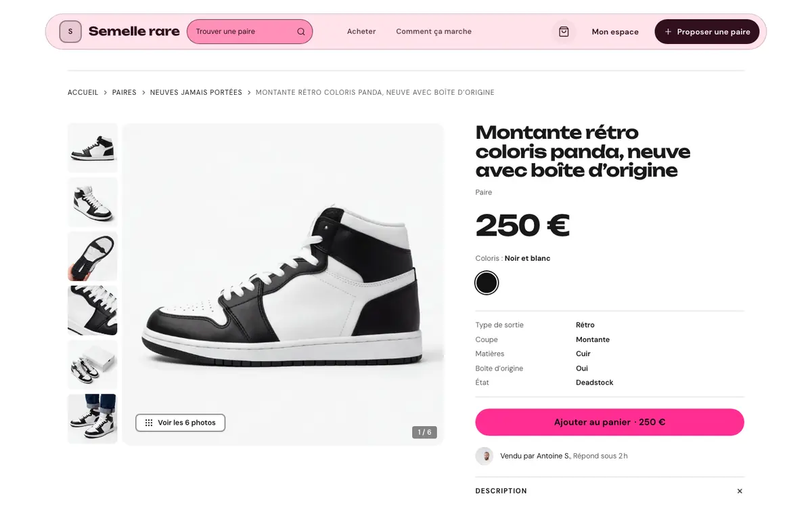
Task: Select the thumbnail showing the pair with box
Action: tap(93, 364)
